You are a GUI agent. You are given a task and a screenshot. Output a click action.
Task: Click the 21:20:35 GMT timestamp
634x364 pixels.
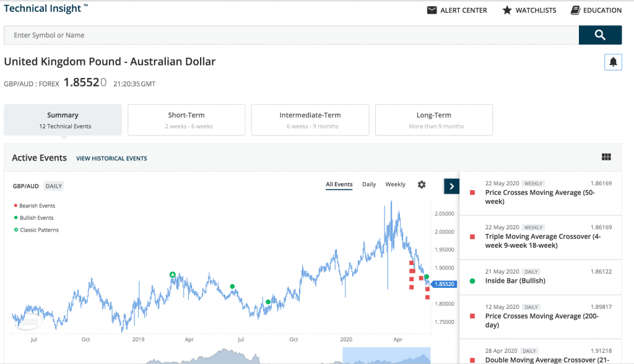tap(134, 84)
